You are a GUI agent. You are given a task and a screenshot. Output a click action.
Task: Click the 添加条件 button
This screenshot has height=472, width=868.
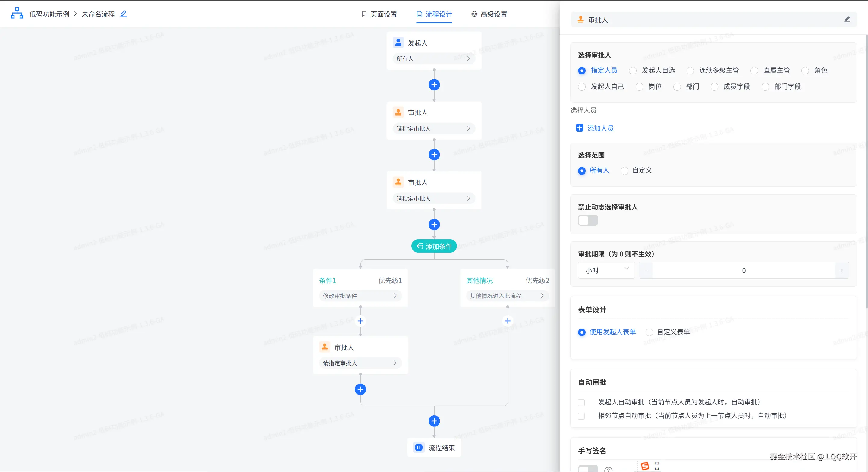[434, 246]
